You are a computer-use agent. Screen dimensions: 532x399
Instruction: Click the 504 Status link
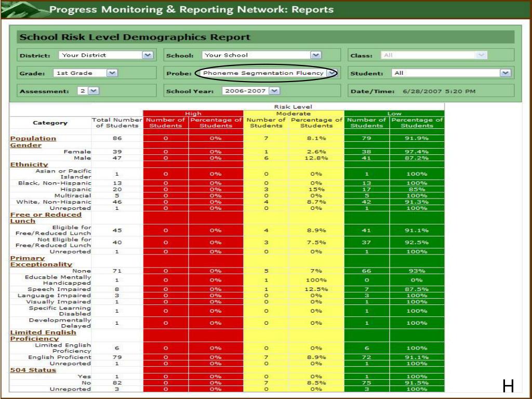point(33,370)
